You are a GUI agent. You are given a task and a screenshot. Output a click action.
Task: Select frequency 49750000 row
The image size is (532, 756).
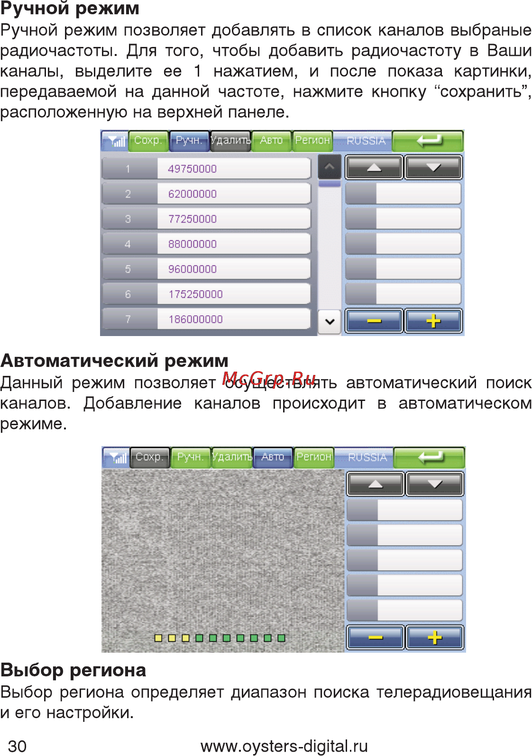pyautogui.click(x=206, y=169)
